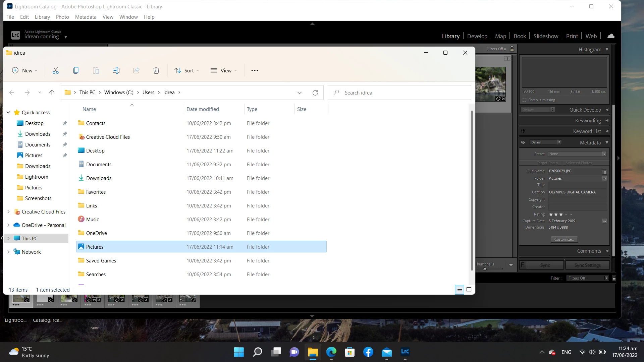
Task: Click the Rename icon in Explorer toolbar
Action: click(x=116, y=70)
